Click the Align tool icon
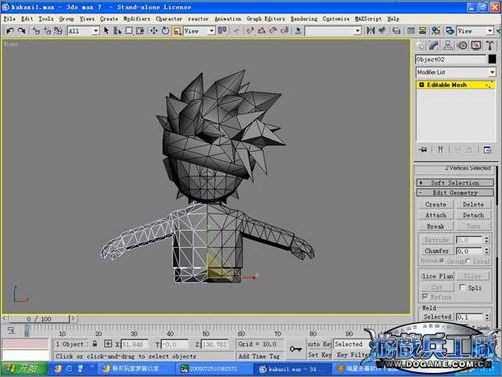The image size is (502, 377). coord(382,31)
